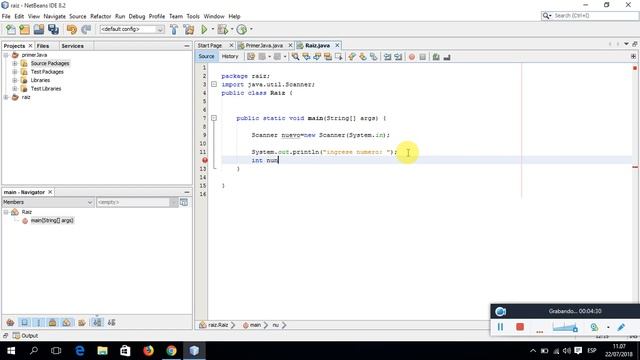Open the Refactor menu
The image size is (640, 360).
click(x=100, y=16)
